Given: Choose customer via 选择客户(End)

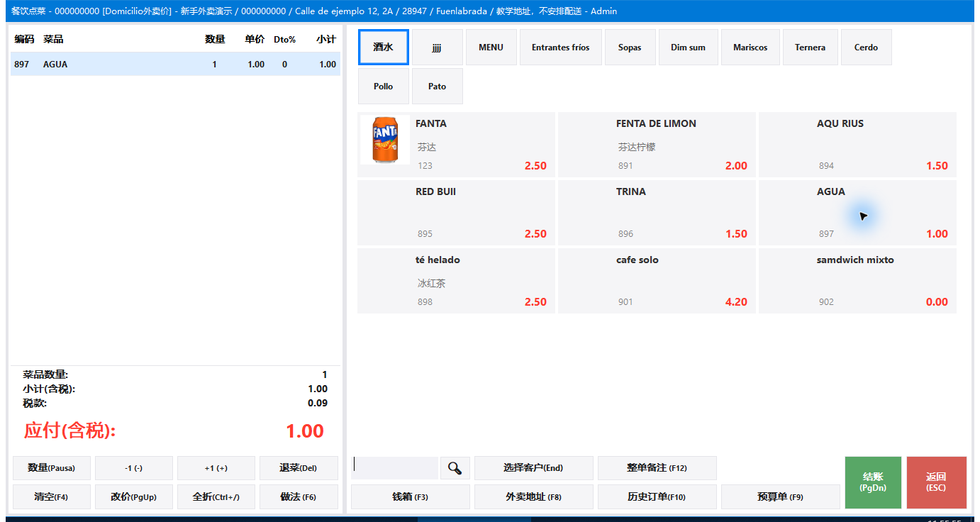Looking at the screenshot, I should click(x=533, y=468).
